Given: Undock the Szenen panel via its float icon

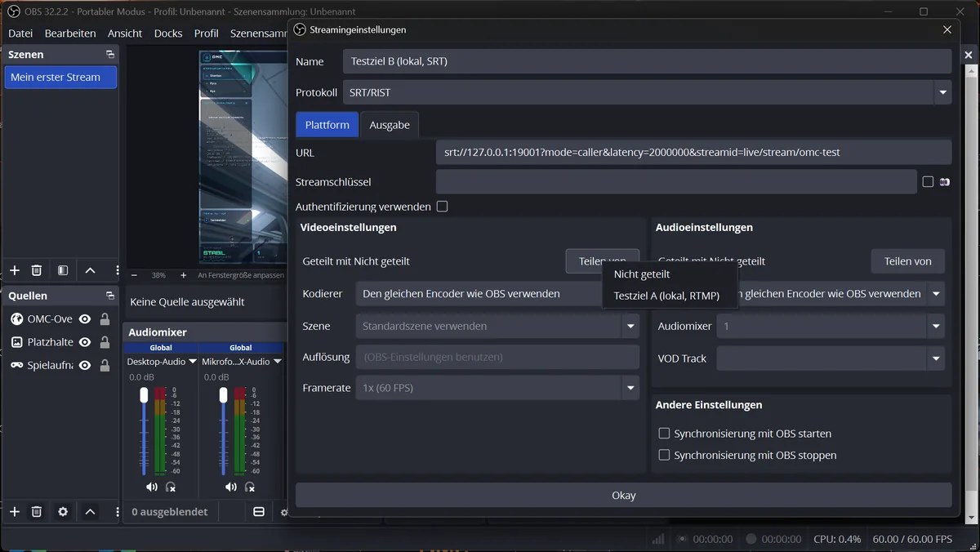Looking at the screenshot, I should [110, 55].
